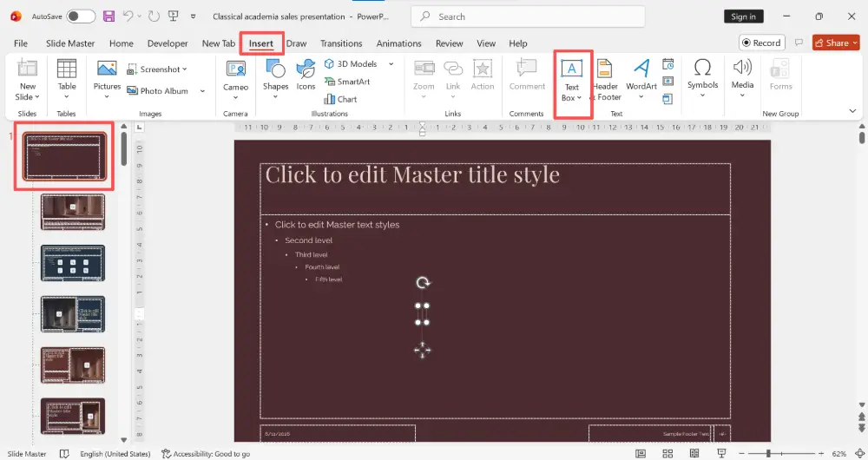Click the 62% zoom level
Viewport: 868px width, 460px height.
click(x=839, y=453)
